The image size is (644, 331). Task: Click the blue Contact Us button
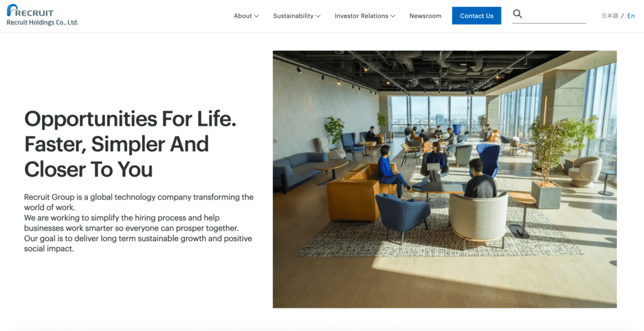(x=477, y=16)
